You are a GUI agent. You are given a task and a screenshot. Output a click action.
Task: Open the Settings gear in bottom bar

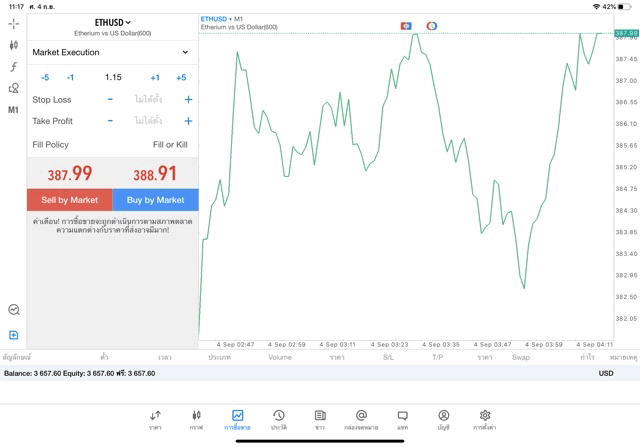(485, 419)
